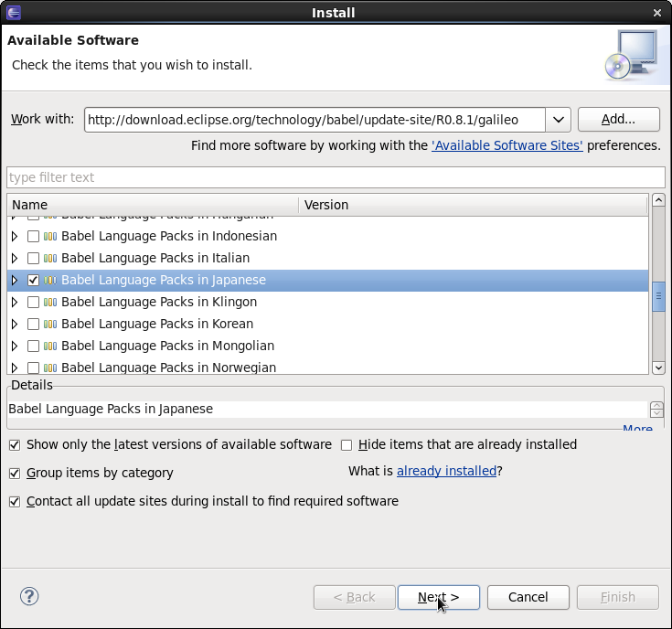Select Babel Language Packs in Norwegian row
This screenshot has height=629, width=672.
(x=328, y=367)
